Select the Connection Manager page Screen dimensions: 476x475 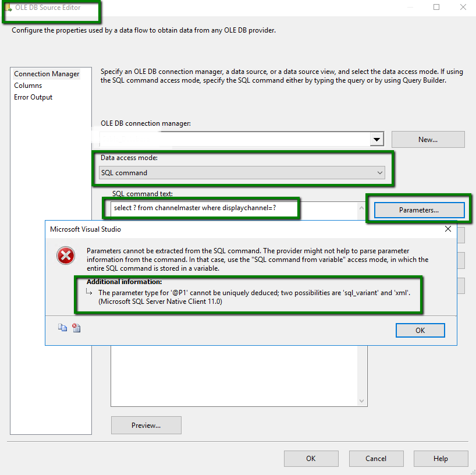[47, 74]
